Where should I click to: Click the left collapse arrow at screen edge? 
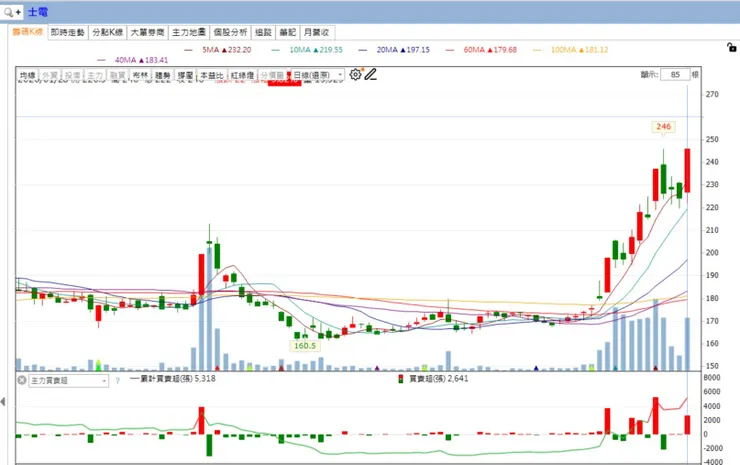pos(3,402)
